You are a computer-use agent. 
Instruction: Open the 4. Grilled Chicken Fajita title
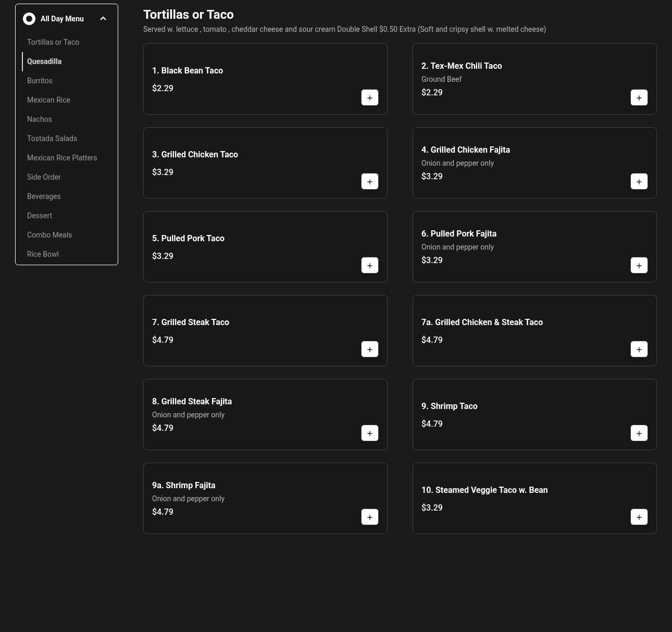click(466, 150)
